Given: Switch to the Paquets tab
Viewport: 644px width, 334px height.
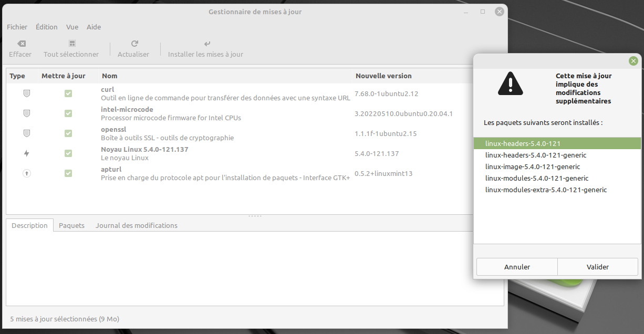Looking at the screenshot, I should [x=71, y=225].
